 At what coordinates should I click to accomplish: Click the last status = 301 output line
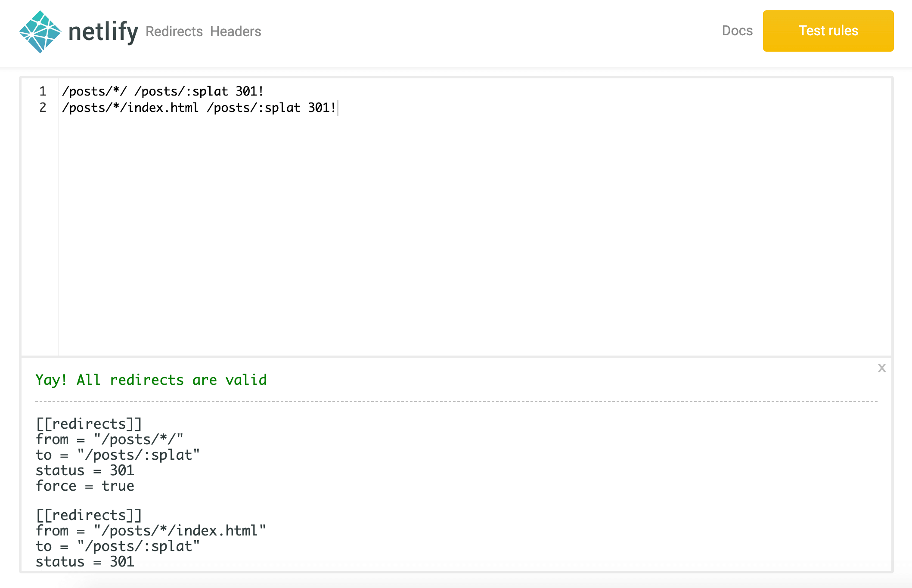(x=85, y=562)
